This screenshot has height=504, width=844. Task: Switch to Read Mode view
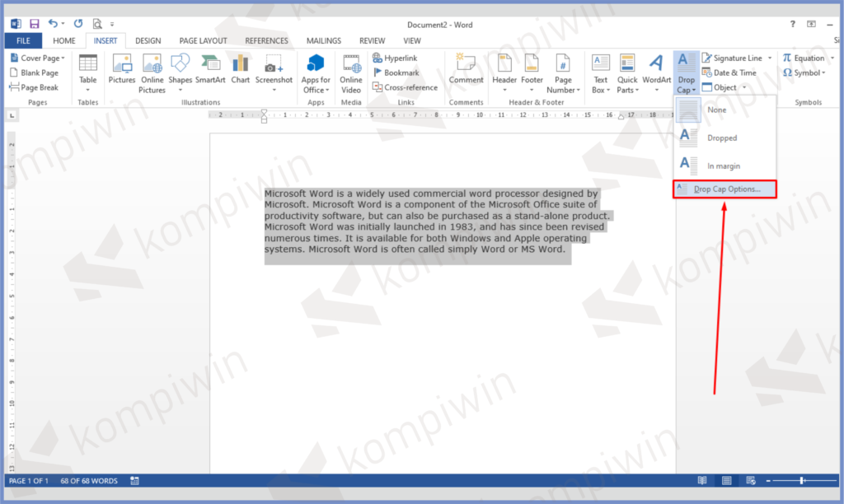701,480
